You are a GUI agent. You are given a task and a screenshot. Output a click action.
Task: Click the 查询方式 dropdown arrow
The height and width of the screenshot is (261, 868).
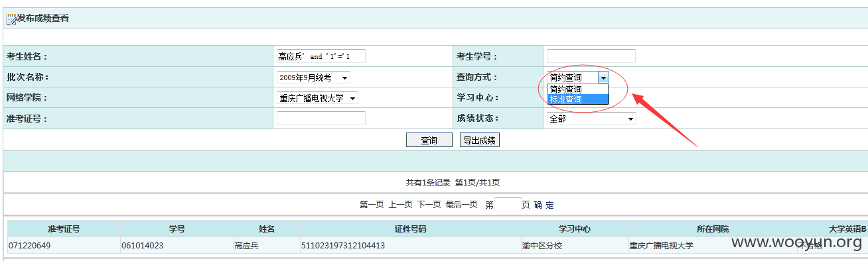click(x=603, y=78)
